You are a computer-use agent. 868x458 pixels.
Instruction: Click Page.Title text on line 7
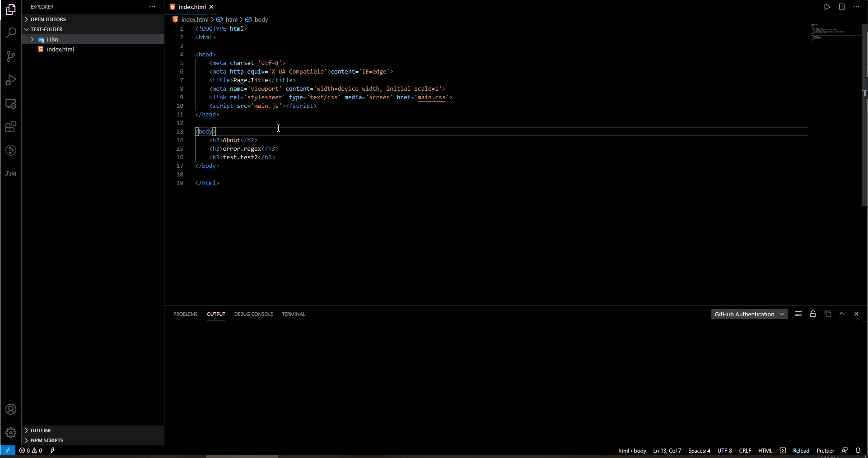tap(251, 80)
